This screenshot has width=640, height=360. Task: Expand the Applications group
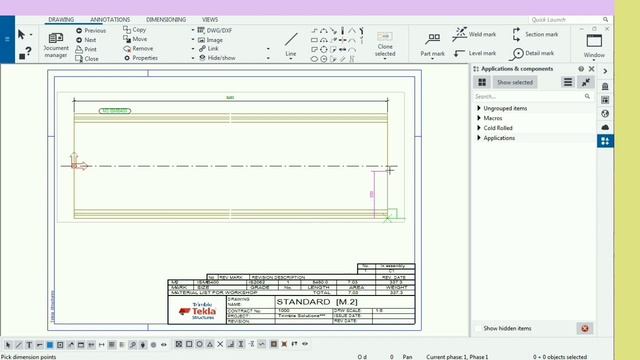point(479,138)
